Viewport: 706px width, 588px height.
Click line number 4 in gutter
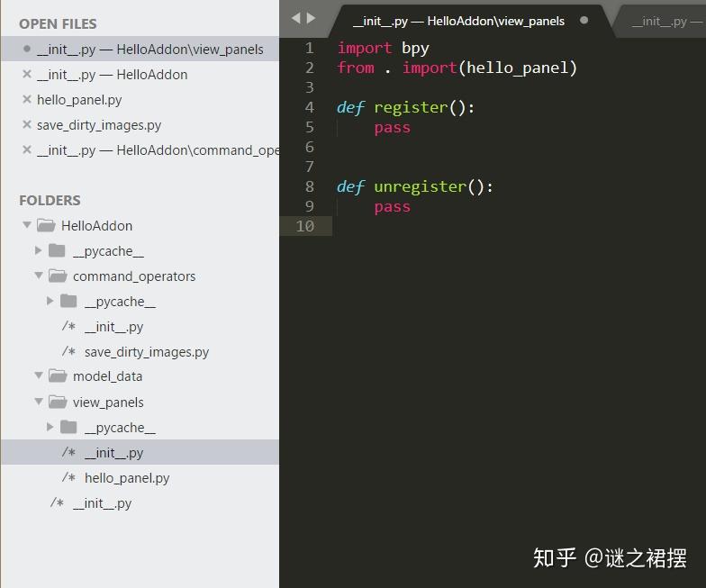pos(310,107)
